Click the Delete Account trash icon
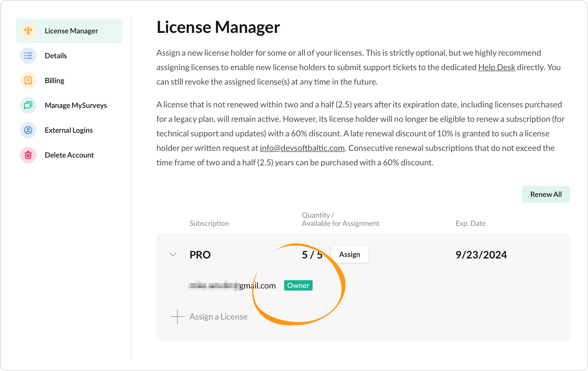The image size is (588, 371). (x=28, y=155)
